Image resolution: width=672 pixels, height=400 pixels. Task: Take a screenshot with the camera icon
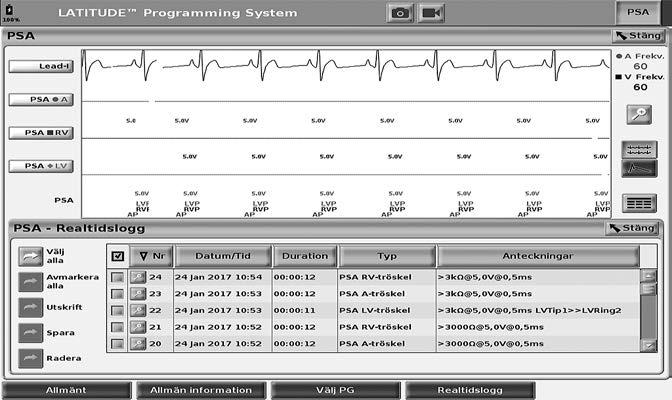point(400,13)
